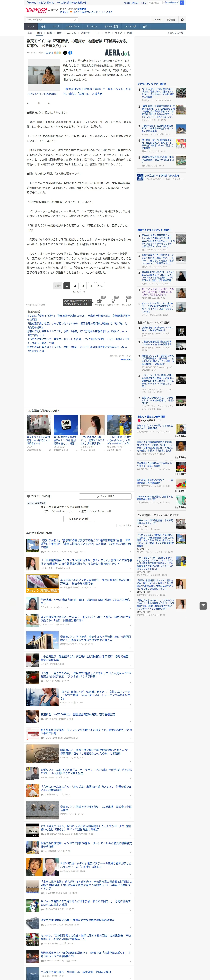The image size is (210, 980).
Task: Open the エンタメ category
Action: tap(71, 33)
